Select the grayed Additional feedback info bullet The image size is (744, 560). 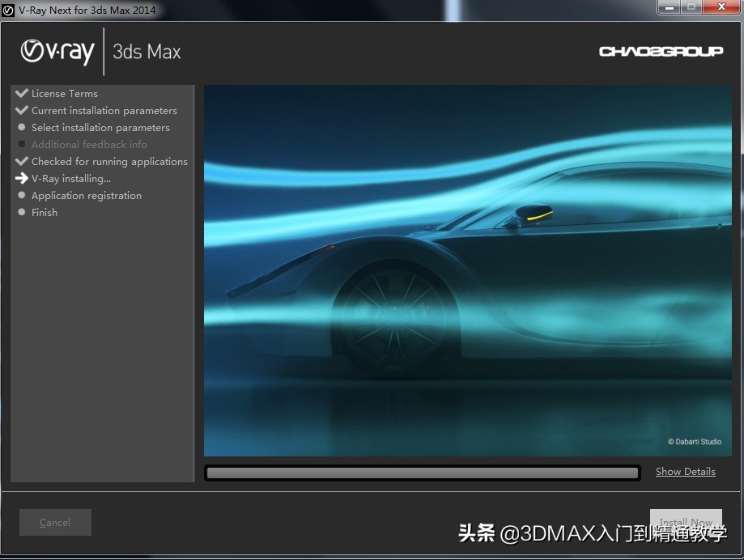20,144
